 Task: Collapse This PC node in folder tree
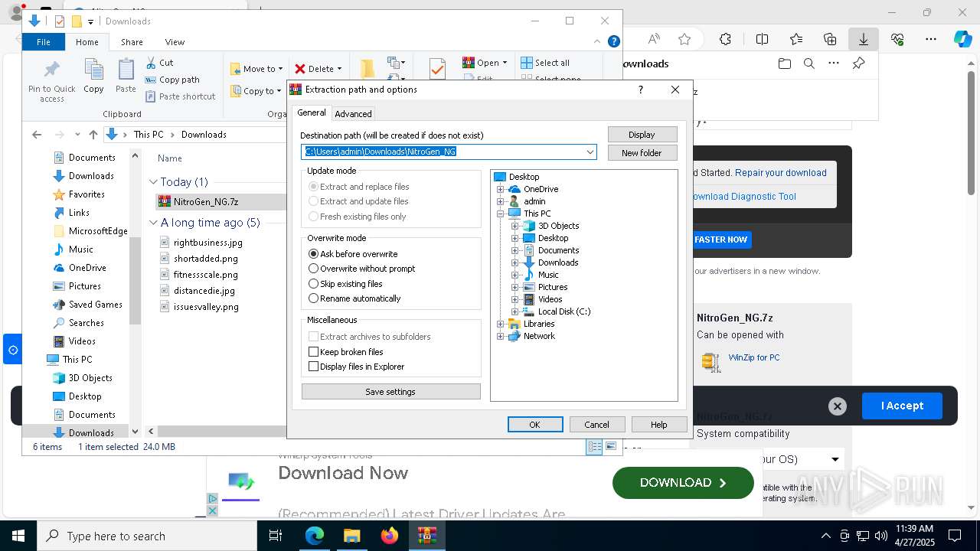point(501,214)
